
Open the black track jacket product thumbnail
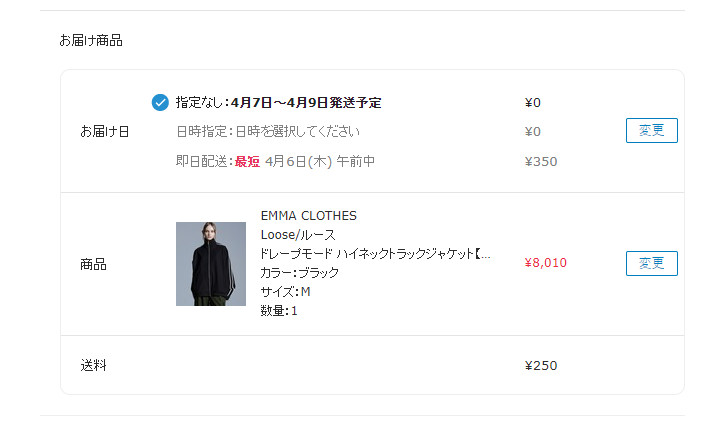coord(211,264)
